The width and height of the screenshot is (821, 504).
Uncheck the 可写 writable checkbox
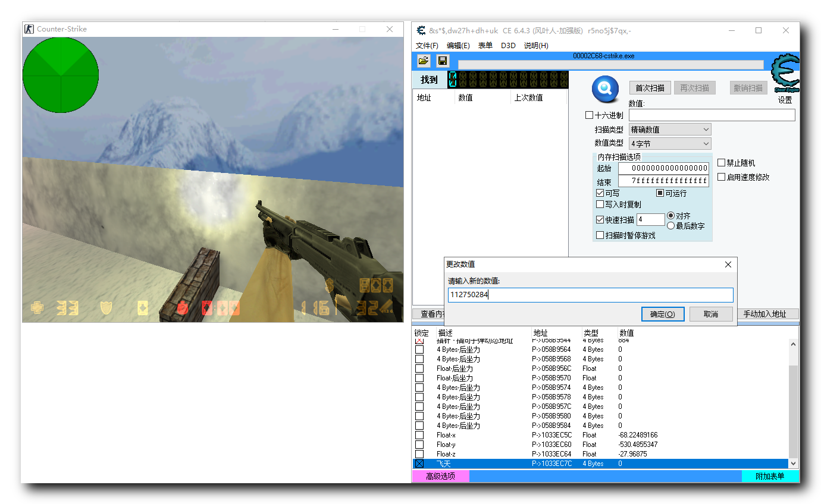click(600, 193)
